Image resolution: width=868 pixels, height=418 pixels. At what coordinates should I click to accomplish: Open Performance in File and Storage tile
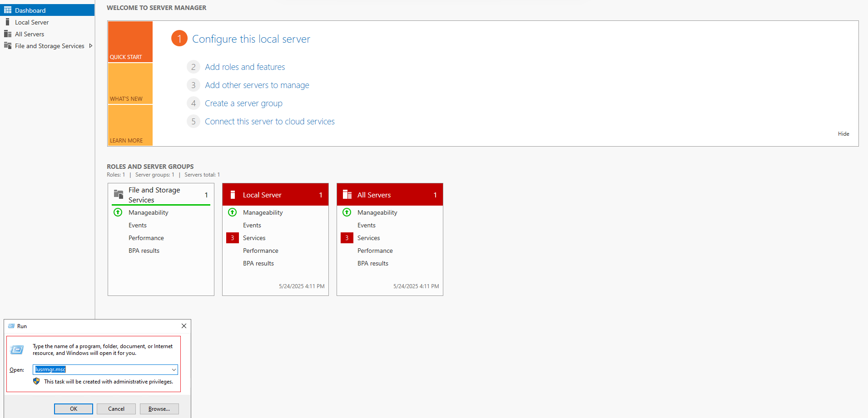(146, 238)
